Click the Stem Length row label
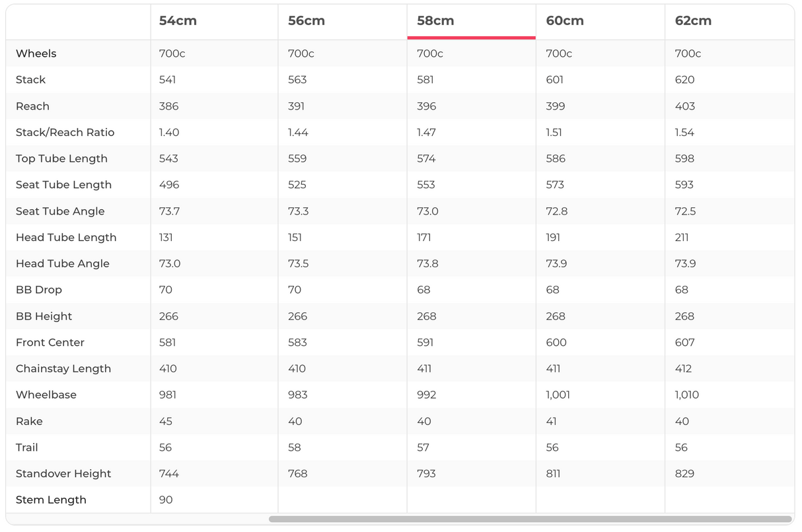This screenshot has height=532, width=802. click(x=51, y=500)
